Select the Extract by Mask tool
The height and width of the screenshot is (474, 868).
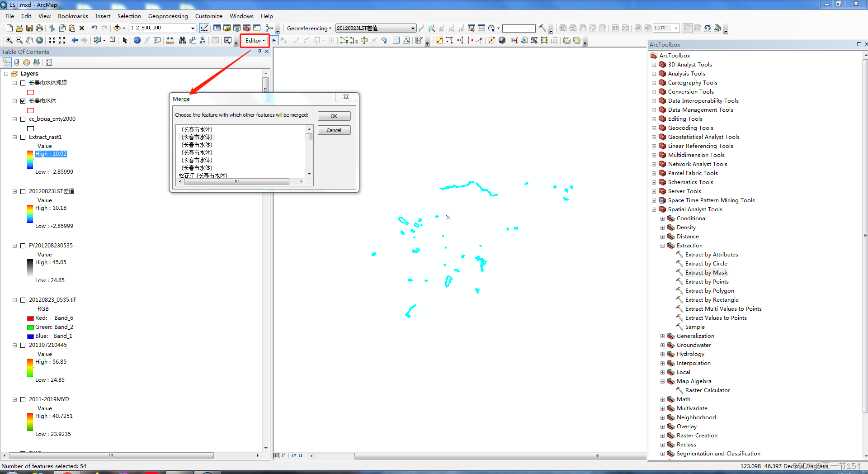[x=706, y=273]
